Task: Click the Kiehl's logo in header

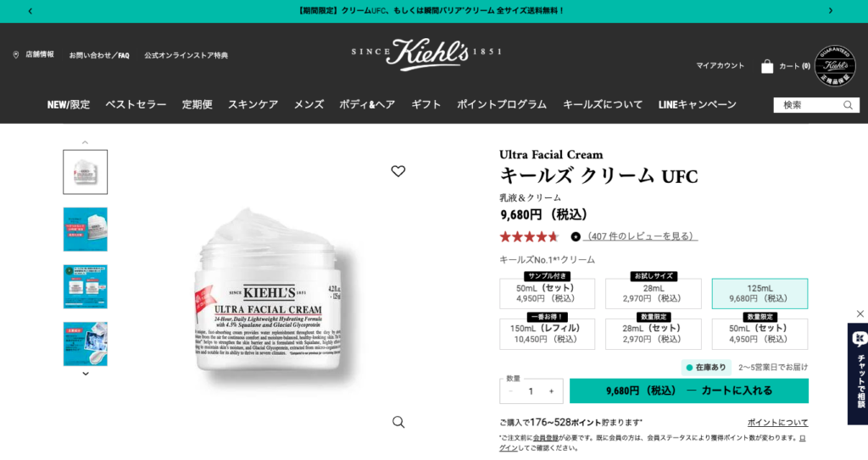Action: [426, 54]
